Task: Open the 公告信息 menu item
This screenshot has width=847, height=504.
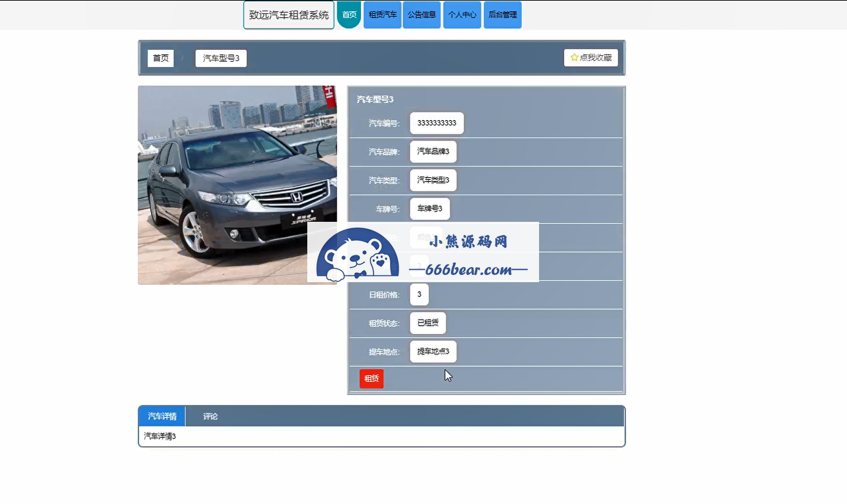Action: tap(422, 14)
